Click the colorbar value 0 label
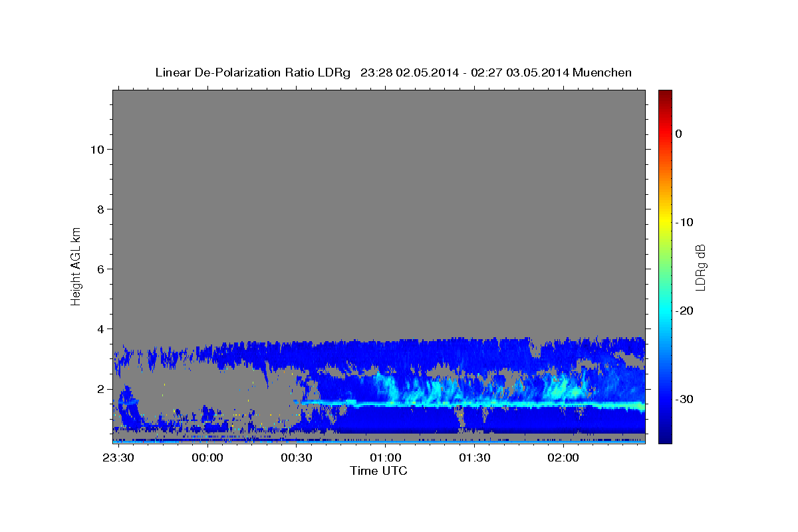Image resolution: width=798 pixels, height=532 pixels. point(679,134)
